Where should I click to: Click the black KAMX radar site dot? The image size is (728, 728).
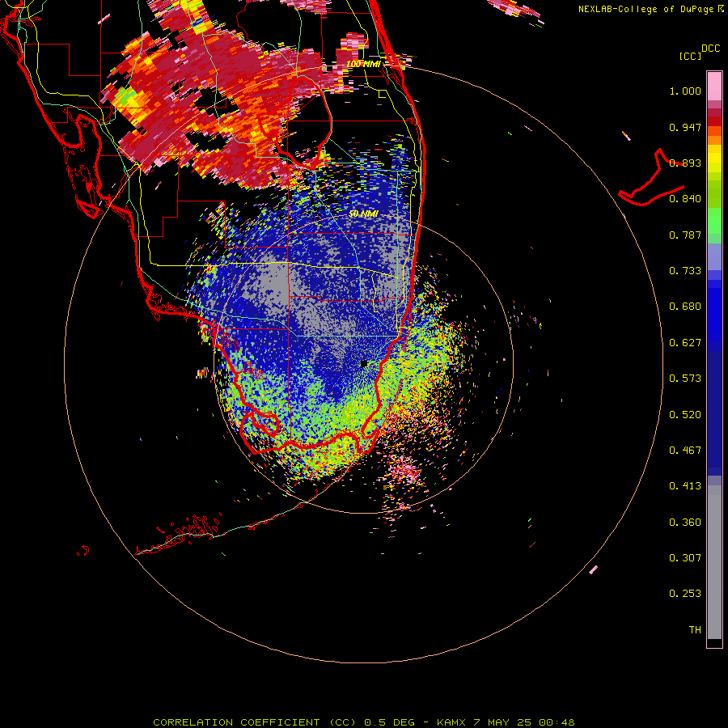(364, 364)
